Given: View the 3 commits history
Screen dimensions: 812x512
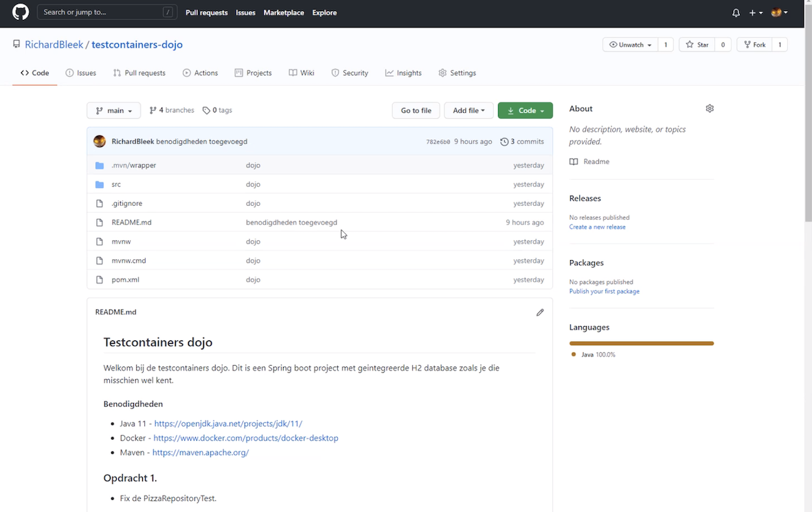Looking at the screenshot, I should 522,141.
